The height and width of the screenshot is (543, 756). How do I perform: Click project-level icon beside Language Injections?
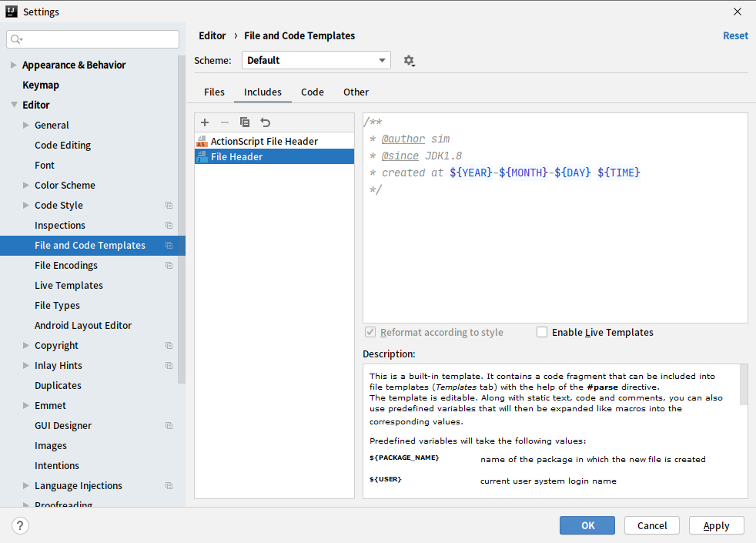[169, 485]
